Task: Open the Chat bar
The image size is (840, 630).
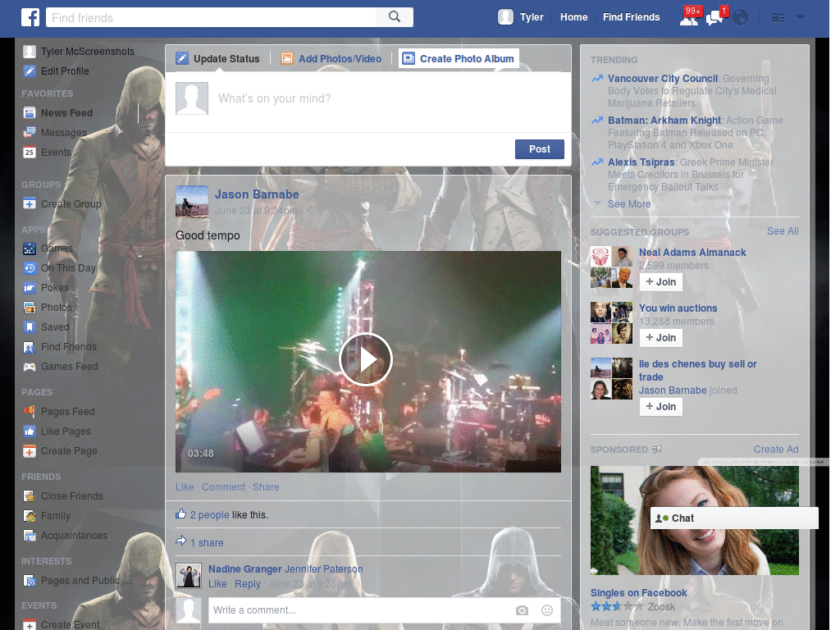Action: click(734, 518)
